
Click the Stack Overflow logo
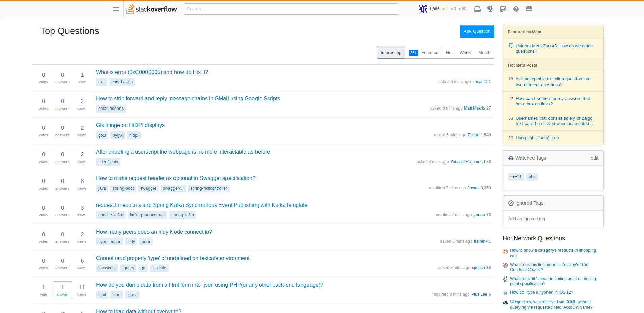point(151,9)
